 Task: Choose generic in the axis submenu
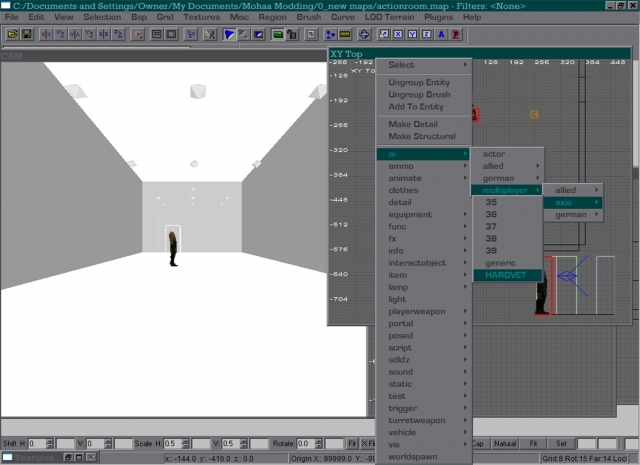(x=507, y=263)
